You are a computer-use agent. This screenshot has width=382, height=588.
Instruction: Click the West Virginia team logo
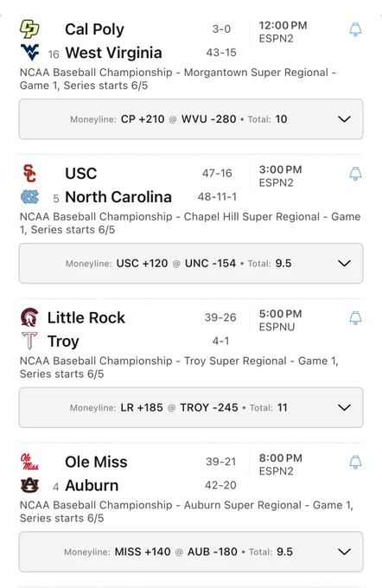(x=29, y=52)
